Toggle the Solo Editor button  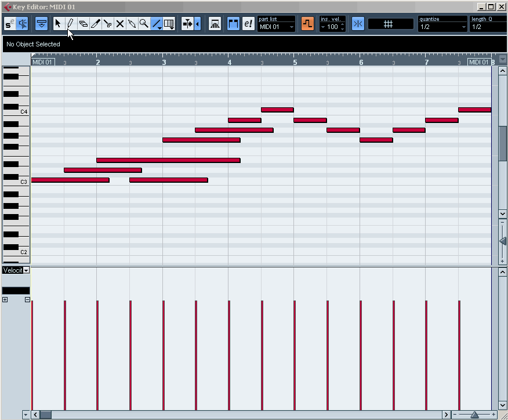(x=9, y=24)
